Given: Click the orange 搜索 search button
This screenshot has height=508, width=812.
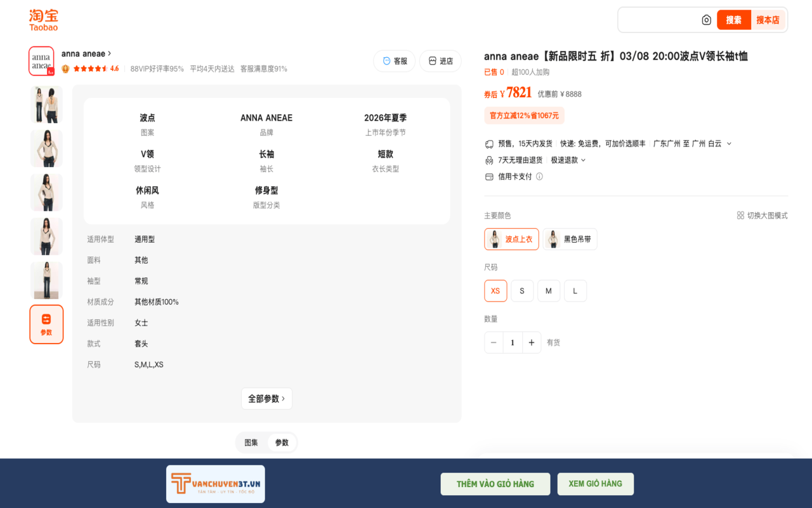Looking at the screenshot, I should (x=734, y=20).
